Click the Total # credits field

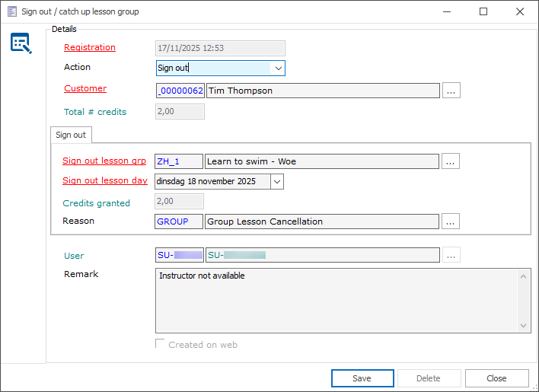tap(180, 112)
